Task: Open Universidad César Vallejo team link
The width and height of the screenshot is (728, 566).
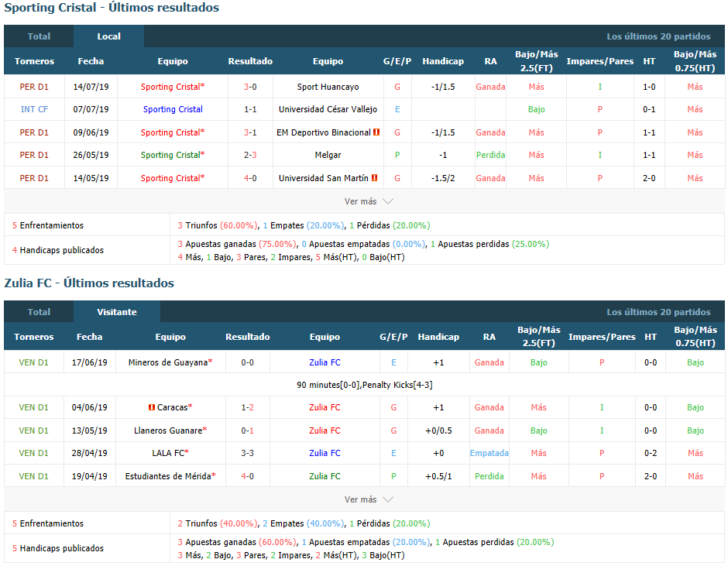Action: [328, 110]
